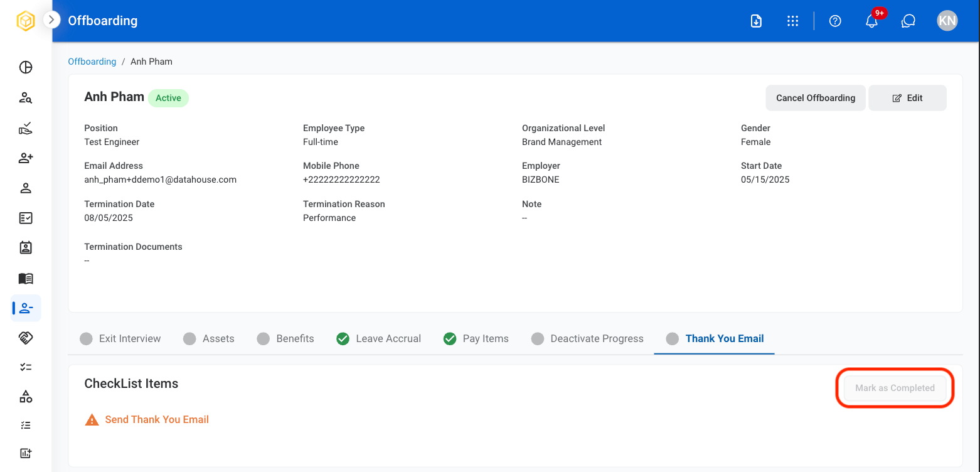
Task: Switch to the Pay Items tab
Action: pos(476,338)
